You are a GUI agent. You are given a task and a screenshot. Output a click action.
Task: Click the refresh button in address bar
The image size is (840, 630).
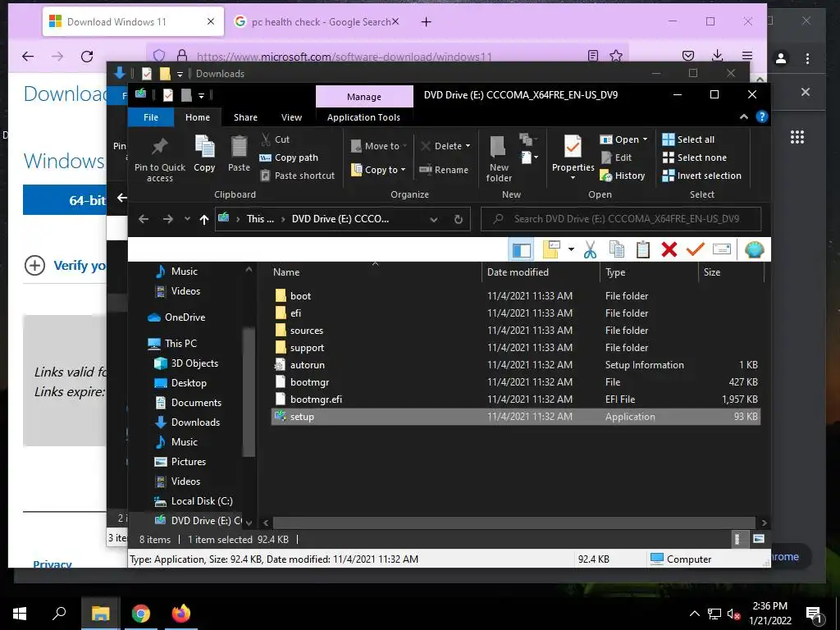point(458,219)
